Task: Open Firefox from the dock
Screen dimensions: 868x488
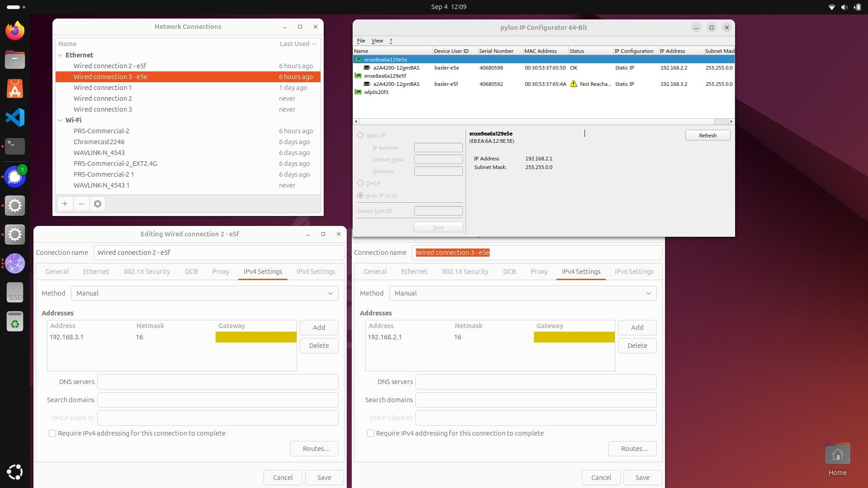Action: 15,31
